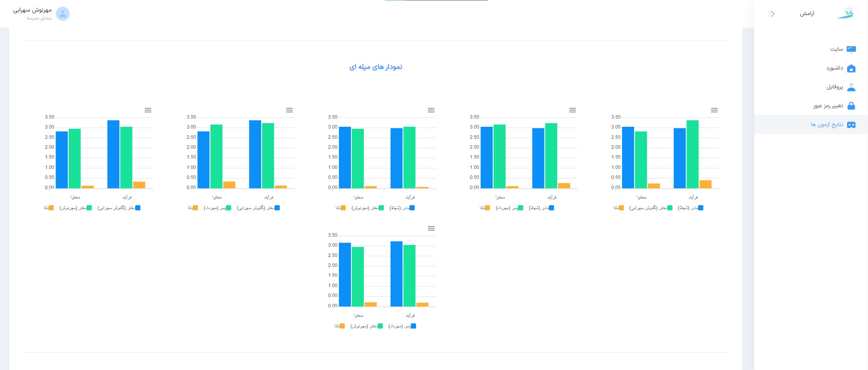
Task: Click orange دلتا swatch in the rightmost chart
Action: pyautogui.click(x=621, y=208)
